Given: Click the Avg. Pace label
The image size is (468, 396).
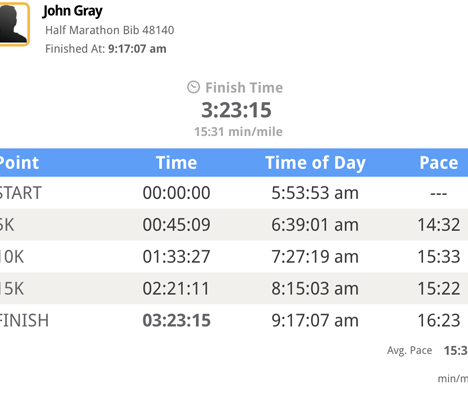Looking at the screenshot, I should coord(409,350).
